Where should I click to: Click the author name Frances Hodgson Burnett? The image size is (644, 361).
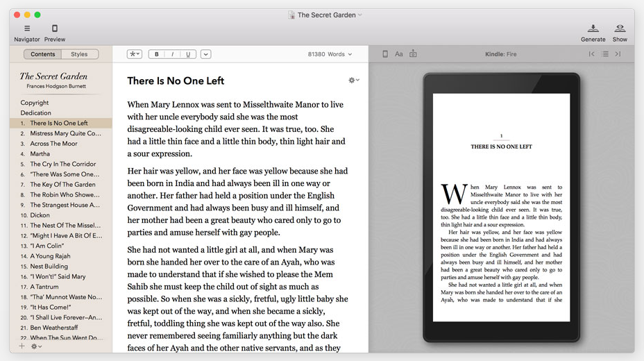point(56,86)
